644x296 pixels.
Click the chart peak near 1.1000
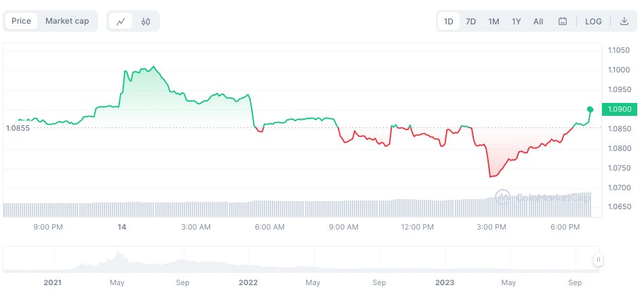click(154, 66)
